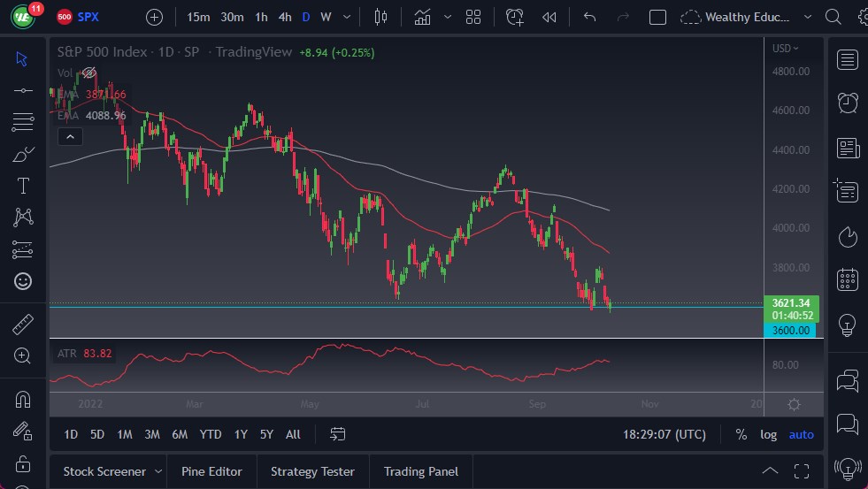
Task: Select the Text tool in left toolbar
Action: (x=23, y=186)
